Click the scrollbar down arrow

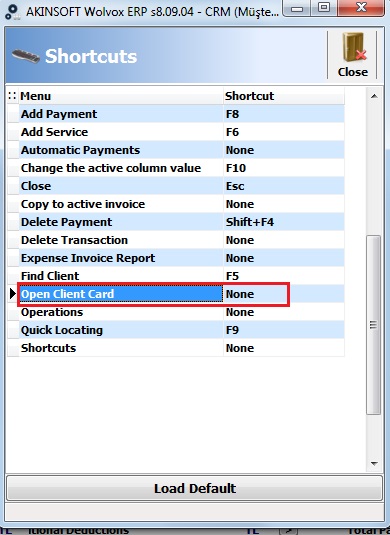click(374, 463)
